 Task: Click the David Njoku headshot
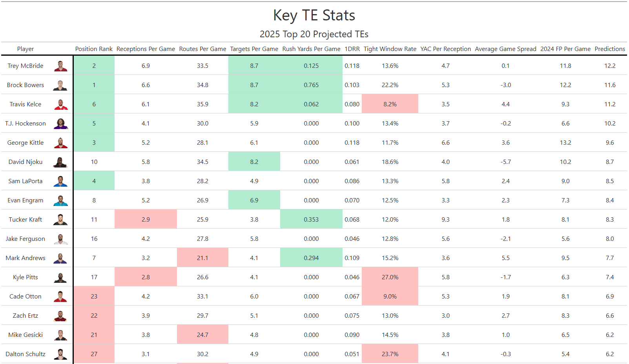coord(60,162)
